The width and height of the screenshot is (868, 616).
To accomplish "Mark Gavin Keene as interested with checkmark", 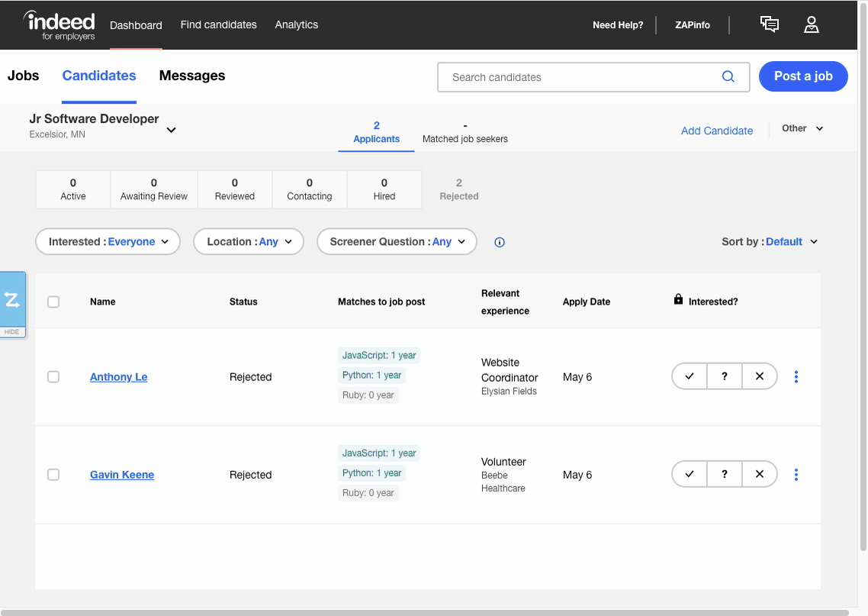I will pyautogui.click(x=690, y=474).
